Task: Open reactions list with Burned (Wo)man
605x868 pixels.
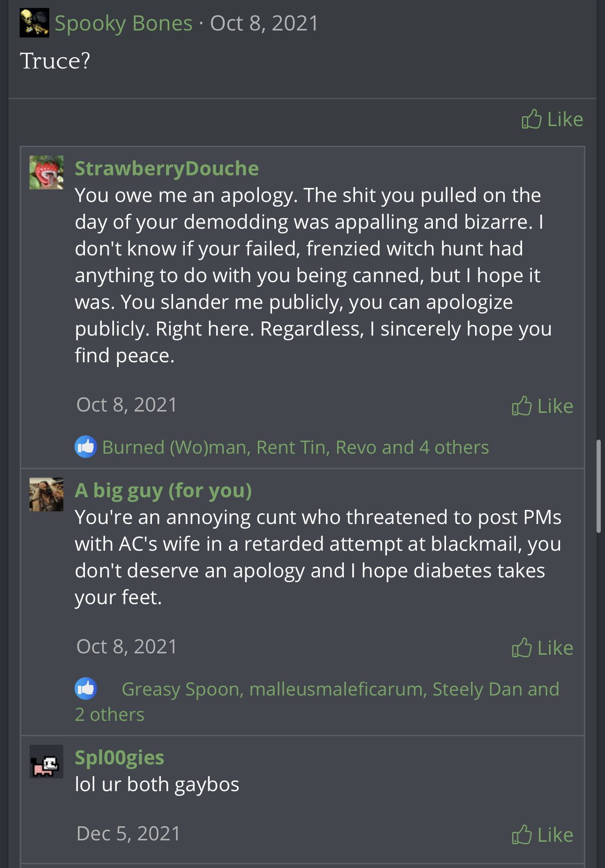Action: 295,448
